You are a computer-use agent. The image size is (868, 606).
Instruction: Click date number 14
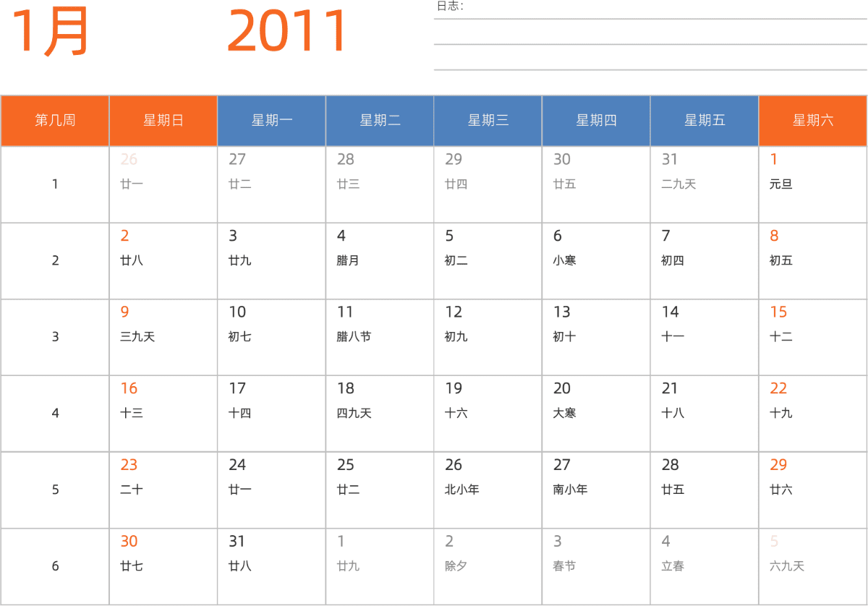[x=670, y=312]
